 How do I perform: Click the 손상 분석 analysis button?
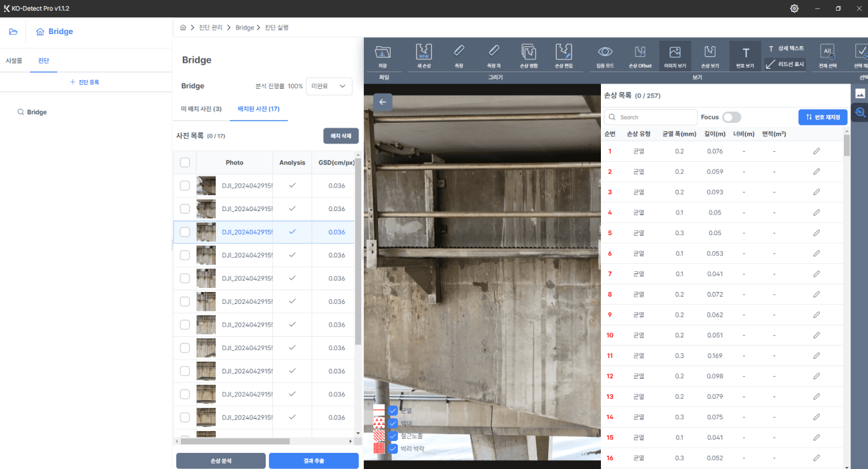[x=220, y=460]
